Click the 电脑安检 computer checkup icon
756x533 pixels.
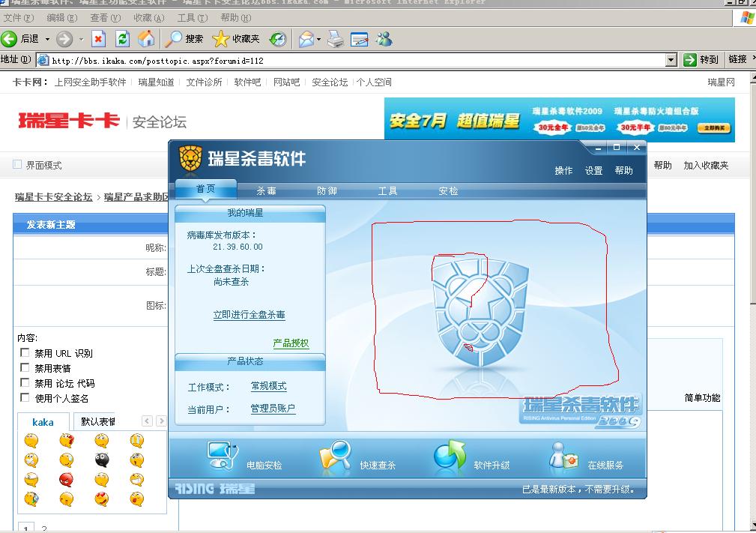(222, 456)
